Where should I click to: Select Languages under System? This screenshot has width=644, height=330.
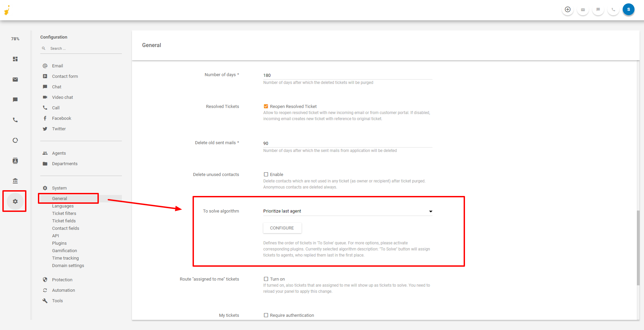(x=63, y=206)
